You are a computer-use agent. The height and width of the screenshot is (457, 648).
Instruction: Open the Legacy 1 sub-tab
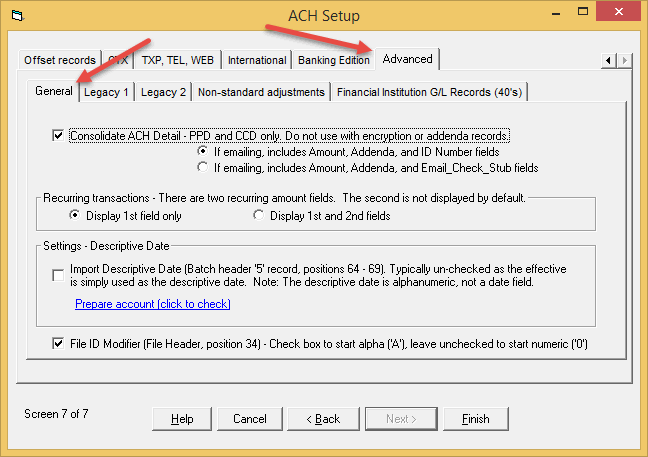point(106,93)
